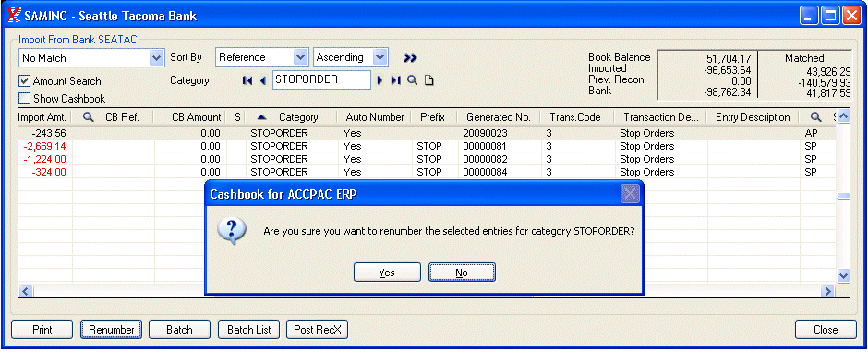The height and width of the screenshot is (352, 868).
Task: Click the Print button
Action: [x=42, y=329]
